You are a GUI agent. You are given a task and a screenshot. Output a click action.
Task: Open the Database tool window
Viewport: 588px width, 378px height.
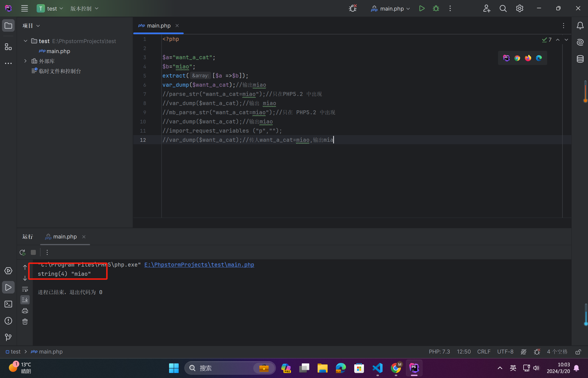[580, 59]
